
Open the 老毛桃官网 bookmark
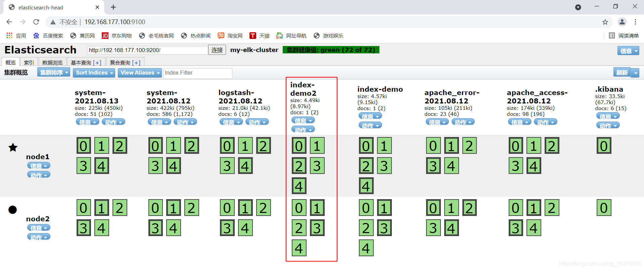[156, 36]
